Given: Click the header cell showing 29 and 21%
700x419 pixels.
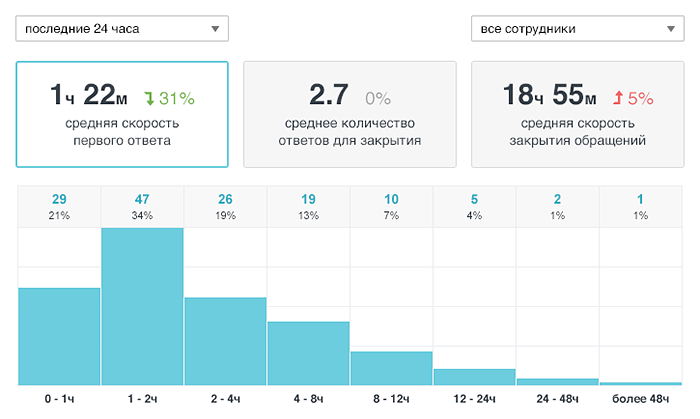Looking at the screenshot, I should pos(59,207).
